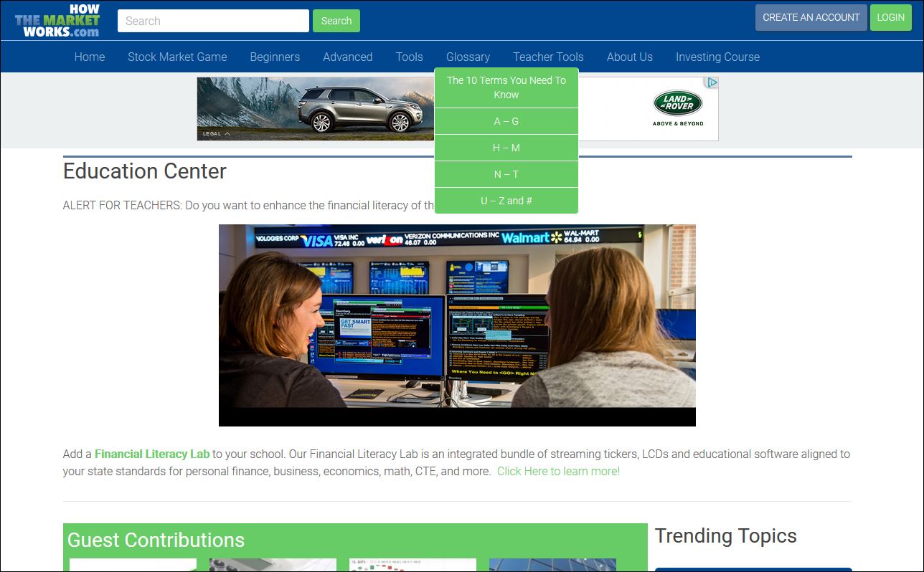Click the Education Center heading
This screenshot has height=572, width=924.
145,171
